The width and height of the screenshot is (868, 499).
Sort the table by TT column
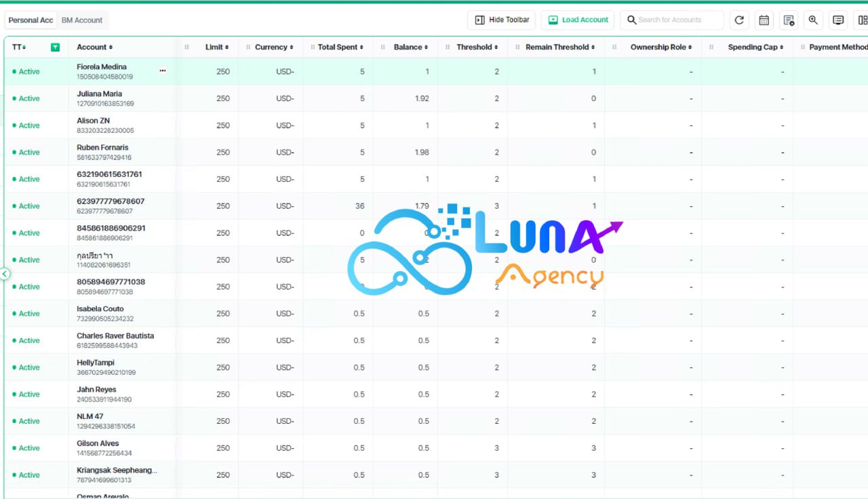coord(19,47)
